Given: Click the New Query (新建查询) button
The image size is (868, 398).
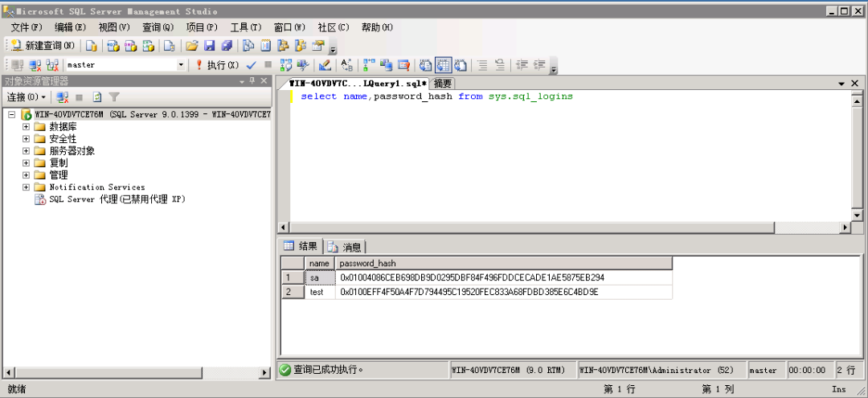Looking at the screenshot, I should (43, 46).
